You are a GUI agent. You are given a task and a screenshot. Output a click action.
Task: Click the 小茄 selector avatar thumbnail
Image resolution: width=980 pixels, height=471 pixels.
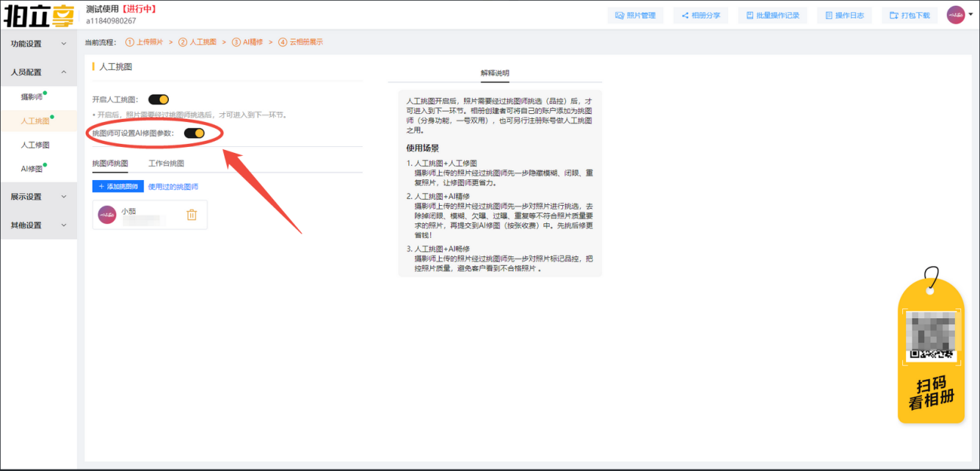click(x=107, y=215)
